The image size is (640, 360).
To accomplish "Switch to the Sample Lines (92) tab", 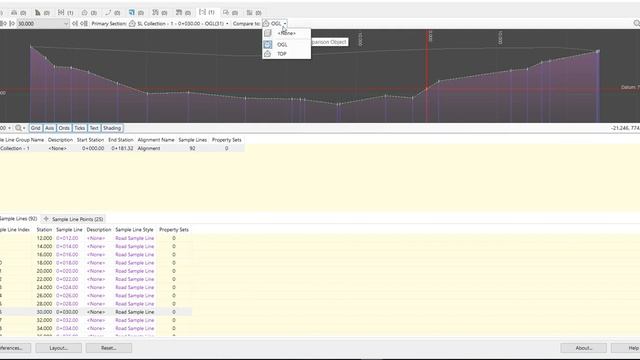I will coord(18,219).
